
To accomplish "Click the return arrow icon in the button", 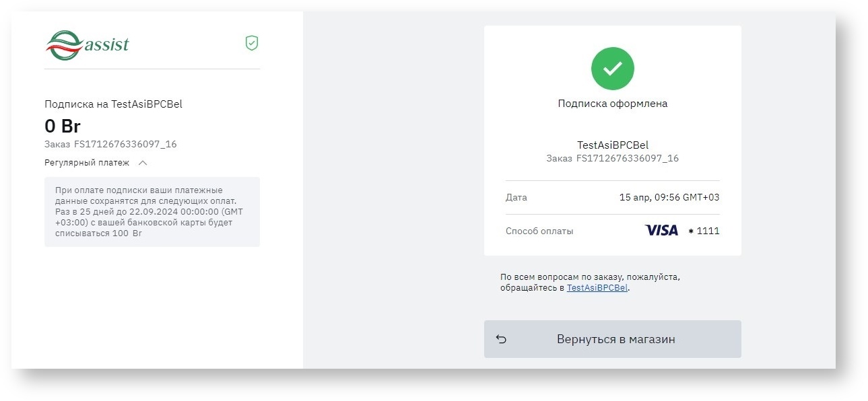I will (501, 339).
